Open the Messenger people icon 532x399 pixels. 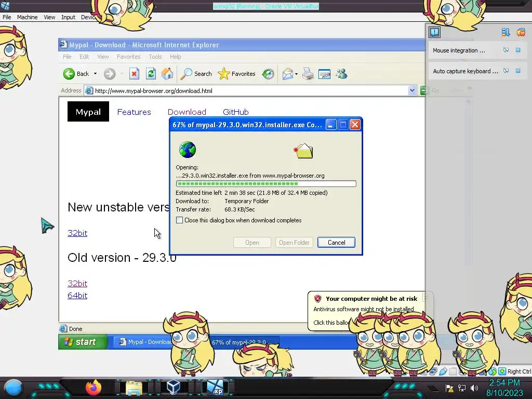341,74
